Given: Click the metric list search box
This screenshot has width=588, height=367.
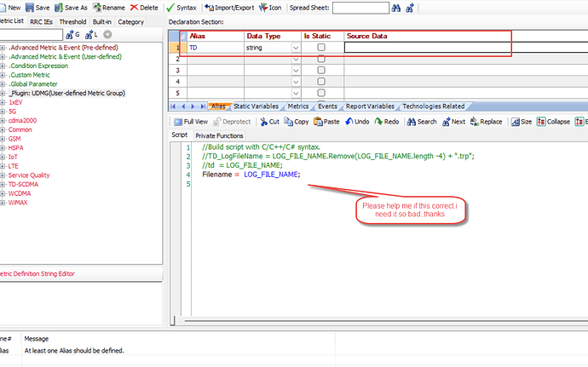Looking at the screenshot, I should 32,35.
